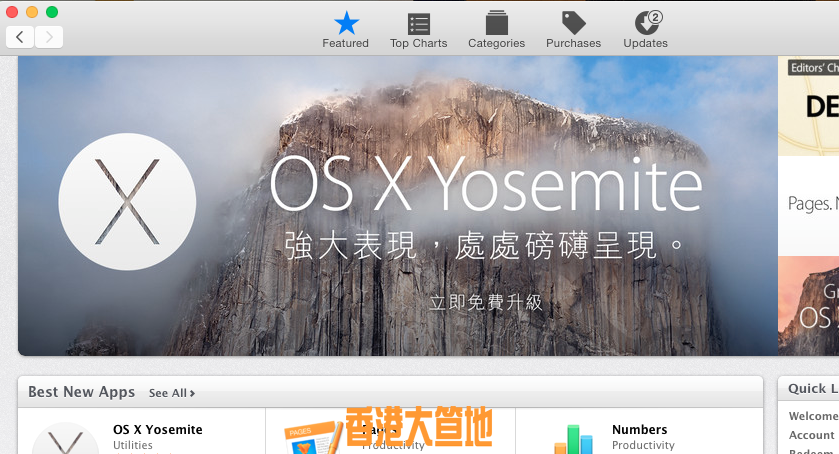Open the Pages app icon
The height and width of the screenshot is (454, 839).
313,438
